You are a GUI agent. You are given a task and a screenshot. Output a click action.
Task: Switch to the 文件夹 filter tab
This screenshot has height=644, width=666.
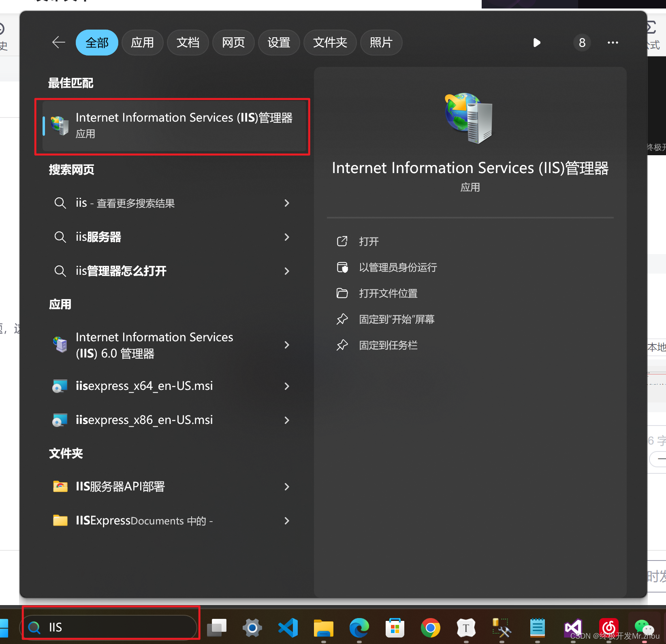[x=330, y=43]
